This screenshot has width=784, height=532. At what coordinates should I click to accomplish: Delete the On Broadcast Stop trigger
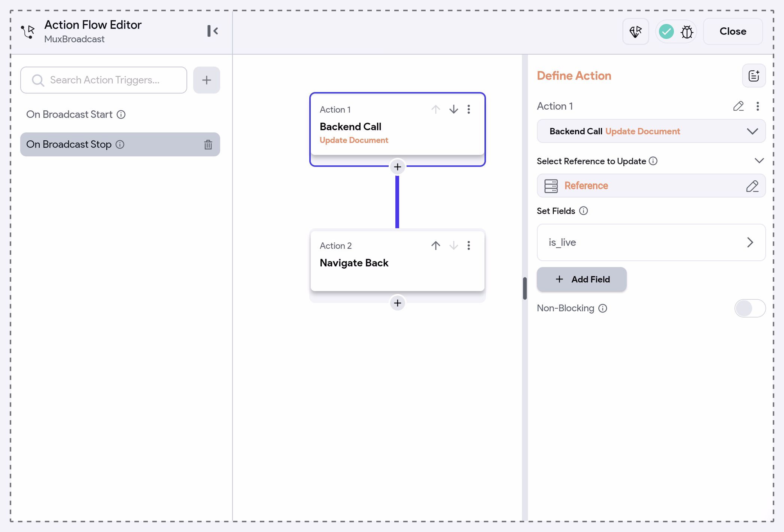208,144
